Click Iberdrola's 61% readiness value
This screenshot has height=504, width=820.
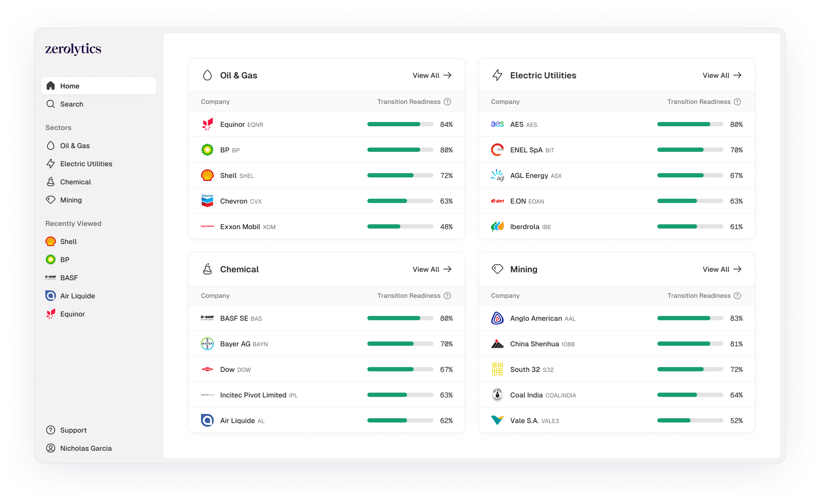click(x=736, y=227)
